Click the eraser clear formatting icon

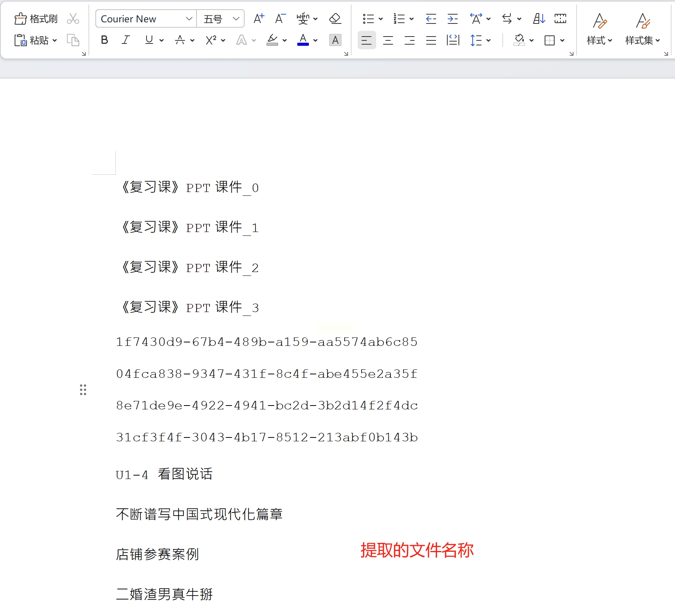click(x=335, y=18)
